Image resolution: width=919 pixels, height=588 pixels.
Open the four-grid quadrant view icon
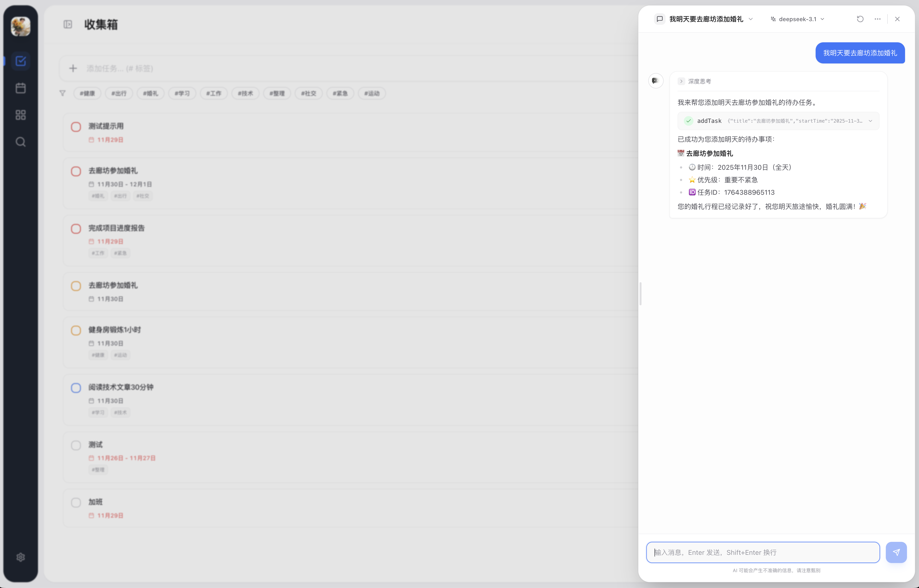(x=21, y=115)
